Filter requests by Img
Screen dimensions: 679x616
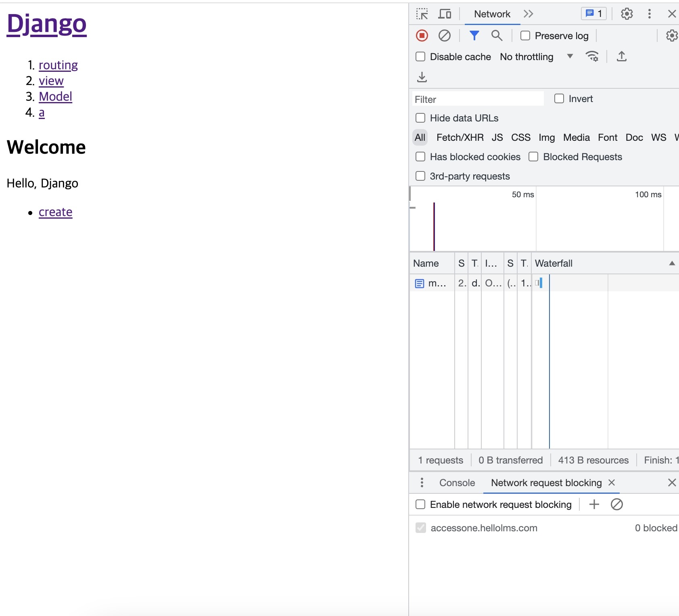pos(547,138)
